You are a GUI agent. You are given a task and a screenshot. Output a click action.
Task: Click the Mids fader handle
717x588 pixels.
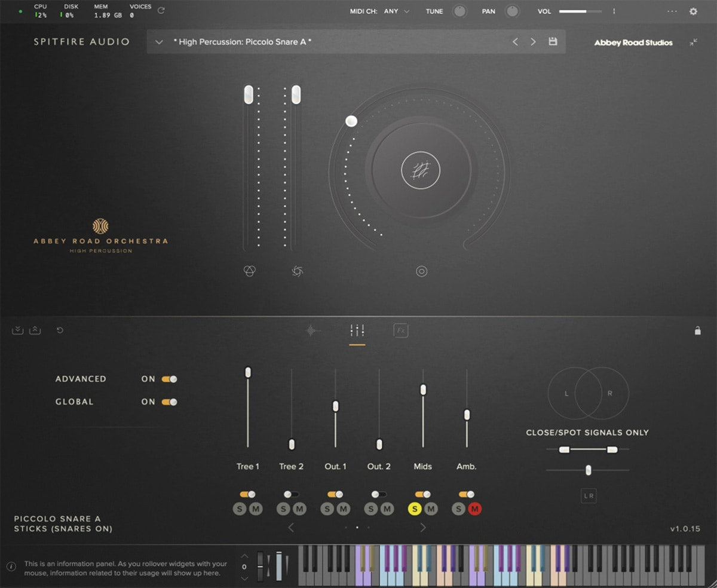point(423,390)
